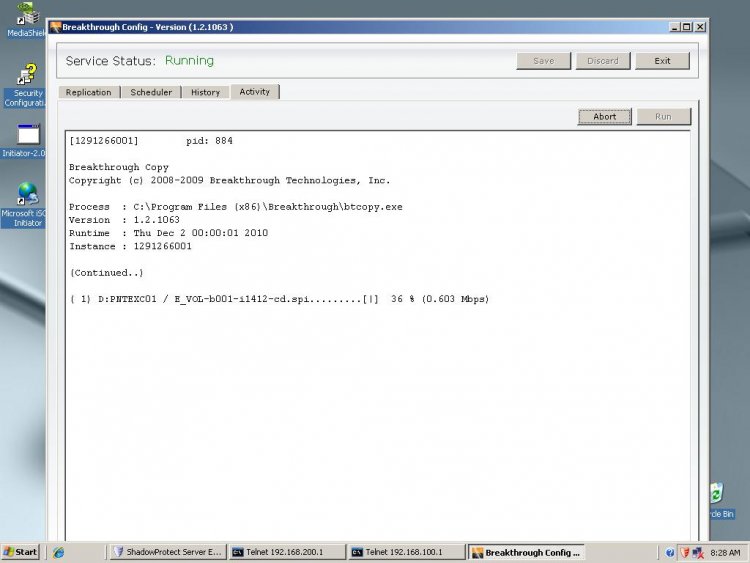Click the Discard button
This screenshot has height=563, width=750.
(603, 61)
